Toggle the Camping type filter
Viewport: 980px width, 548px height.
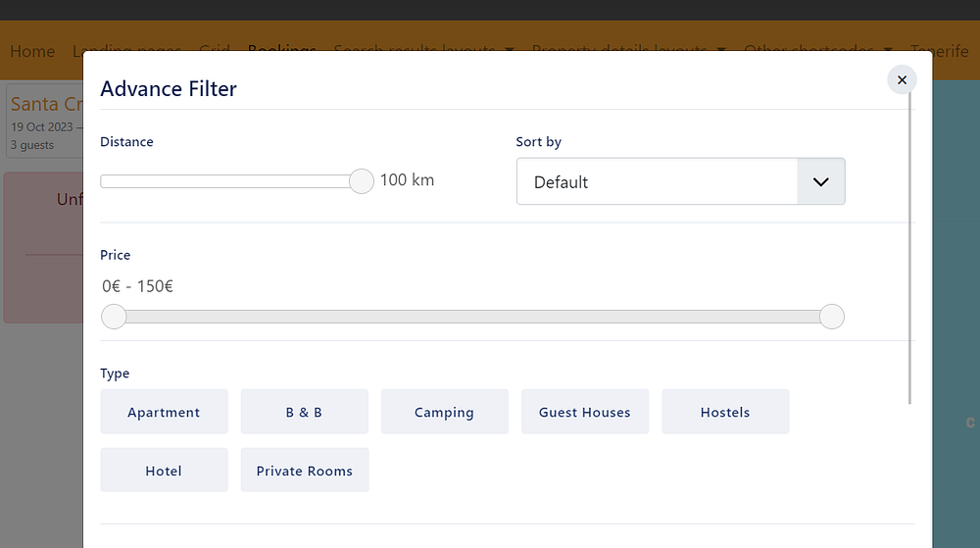(444, 412)
